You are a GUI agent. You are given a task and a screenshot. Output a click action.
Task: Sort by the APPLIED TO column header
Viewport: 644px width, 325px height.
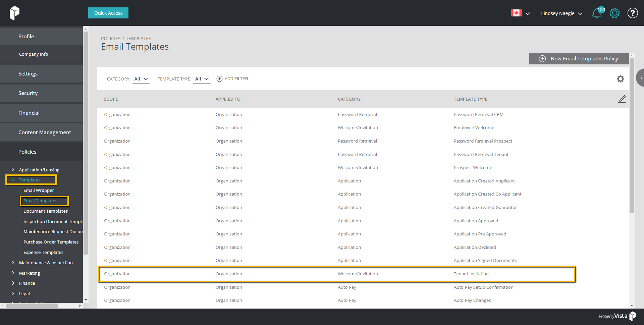228,99
